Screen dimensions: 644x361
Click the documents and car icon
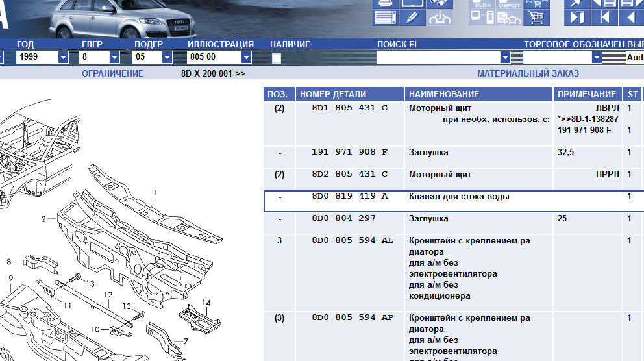[x=509, y=18]
